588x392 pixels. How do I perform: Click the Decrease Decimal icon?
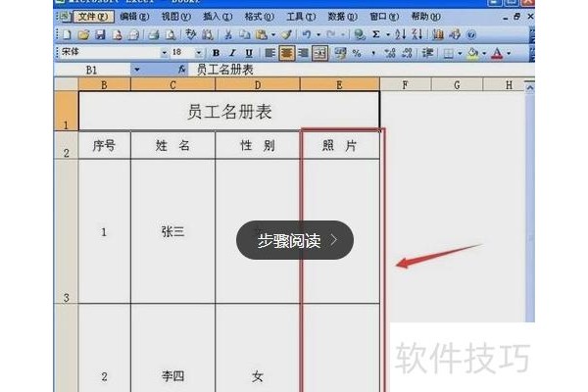point(407,53)
